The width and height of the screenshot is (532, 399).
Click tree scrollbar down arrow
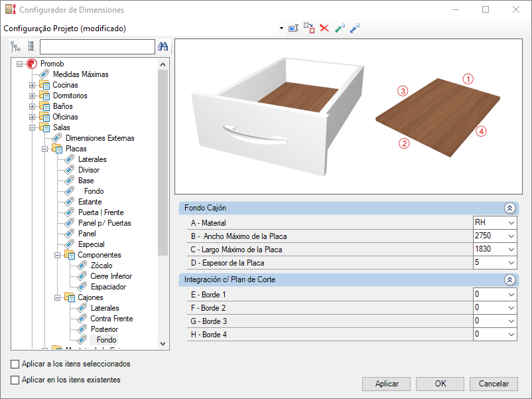163,344
